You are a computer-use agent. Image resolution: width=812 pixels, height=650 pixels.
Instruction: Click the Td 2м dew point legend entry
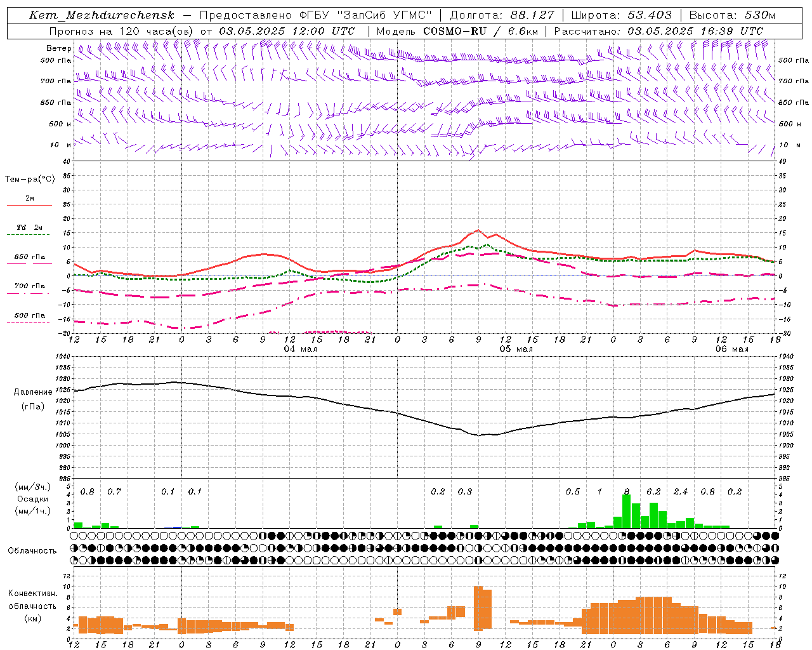click(30, 227)
